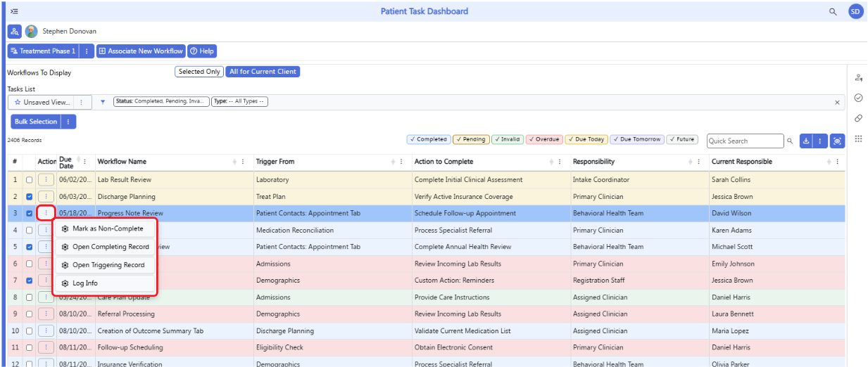The image size is (868, 367).
Task: Toggle the Due Tomorrow filter chip
Action: pos(637,139)
